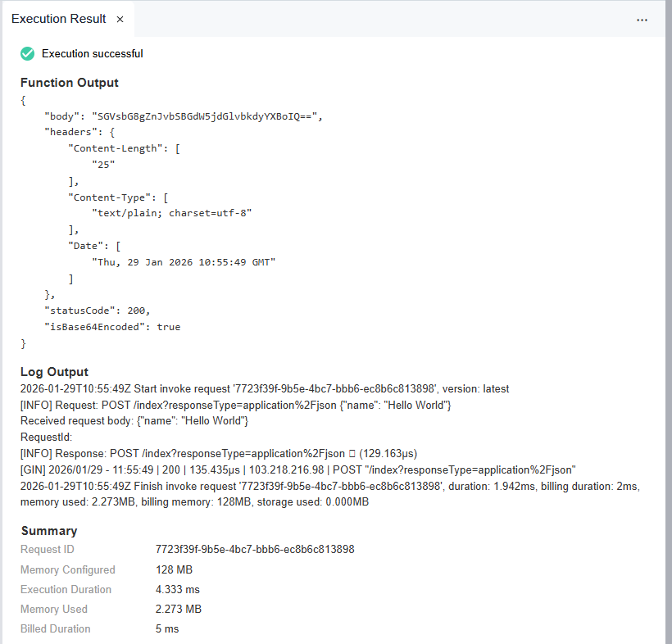This screenshot has width=672, height=644.
Task: Click the Date header value in output
Action: (x=184, y=261)
